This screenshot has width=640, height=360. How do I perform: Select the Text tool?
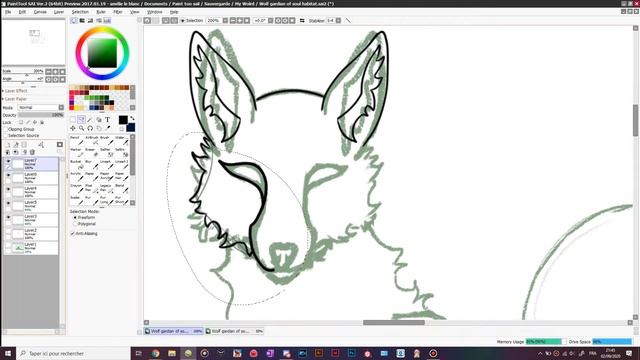point(107,120)
